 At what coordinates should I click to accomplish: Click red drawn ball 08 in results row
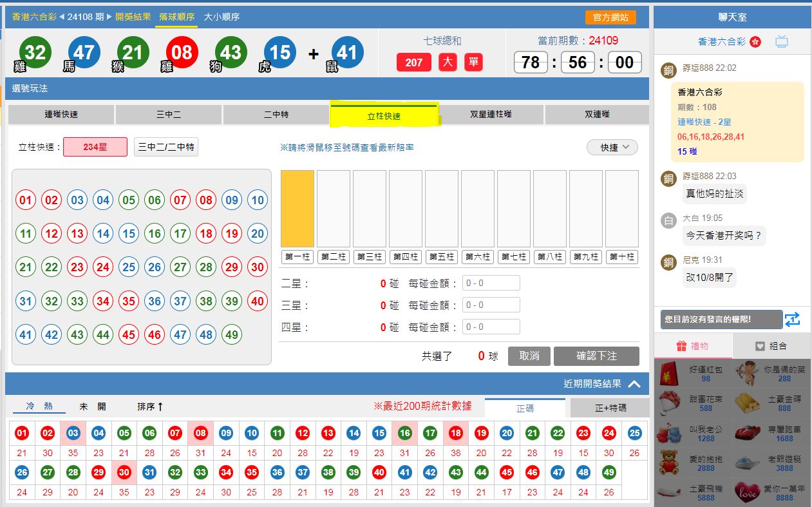pyautogui.click(x=182, y=53)
